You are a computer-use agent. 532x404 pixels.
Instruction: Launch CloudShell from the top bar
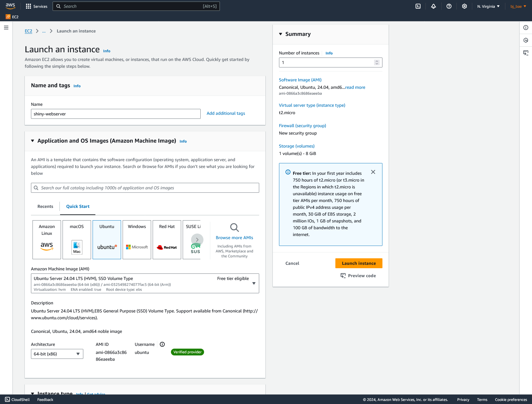(x=418, y=6)
